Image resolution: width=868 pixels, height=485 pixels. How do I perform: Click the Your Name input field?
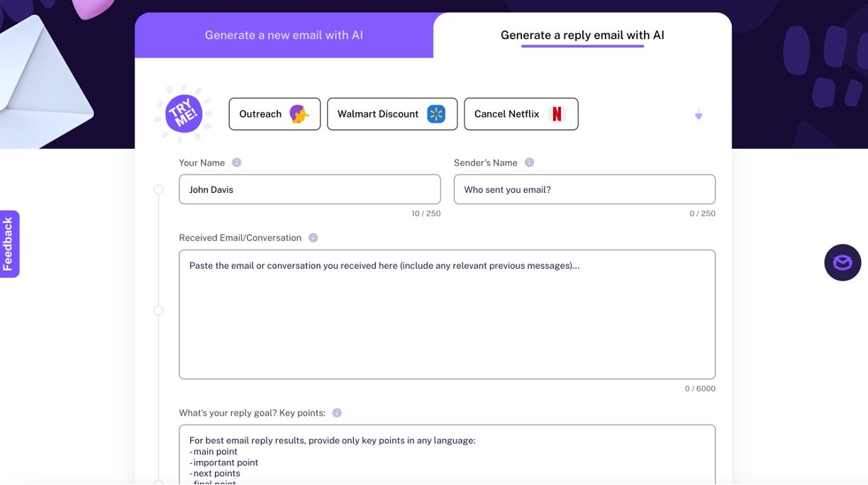[x=309, y=189]
